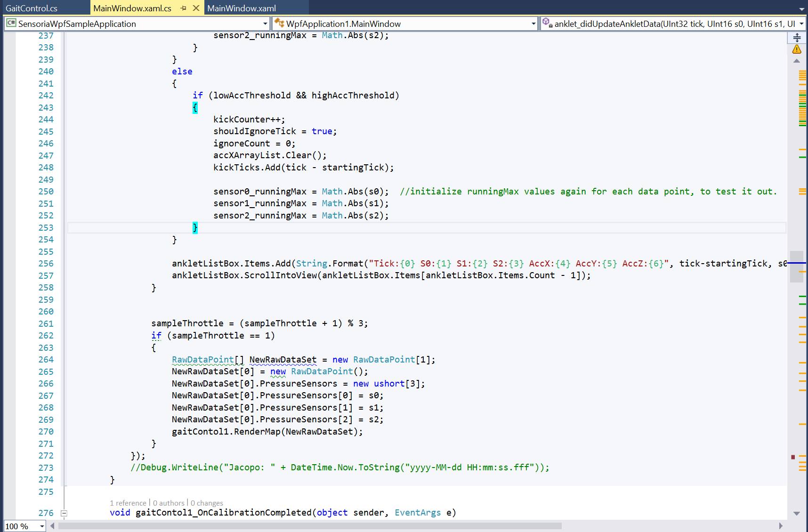Click the vertical scrollbar thumb

click(x=797, y=266)
